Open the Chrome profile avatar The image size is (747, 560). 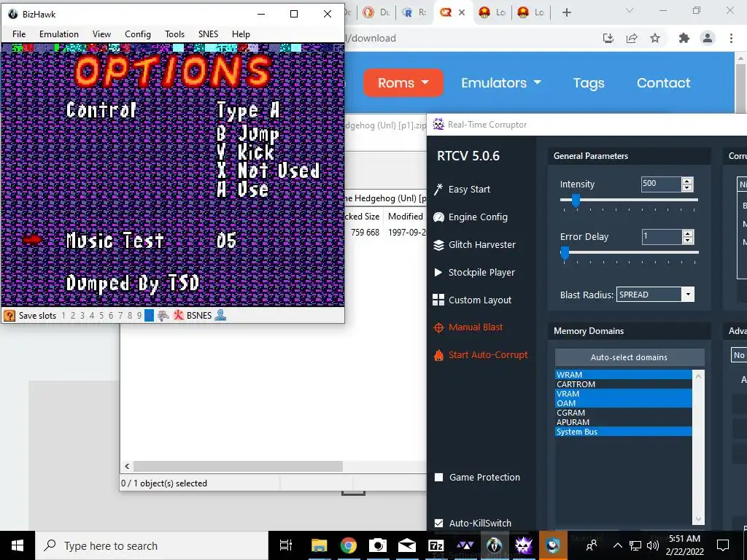pyautogui.click(x=708, y=38)
